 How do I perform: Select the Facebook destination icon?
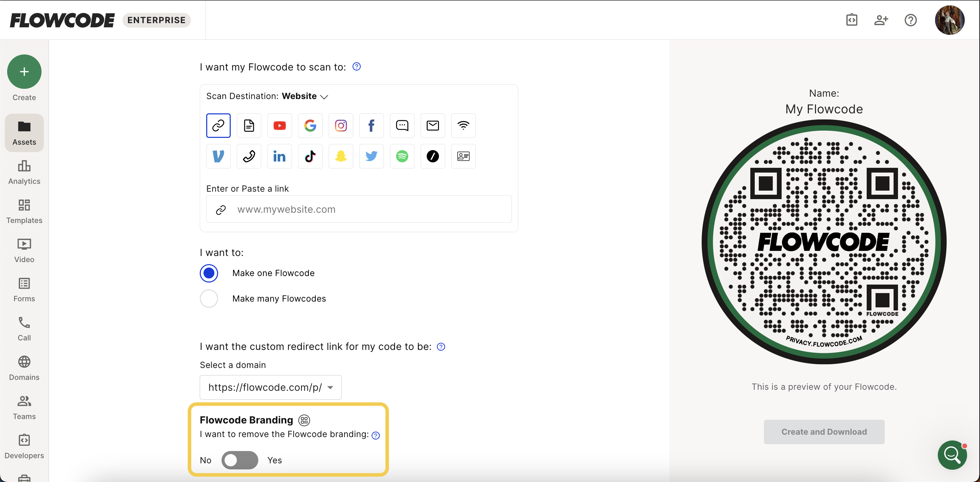[x=371, y=125]
